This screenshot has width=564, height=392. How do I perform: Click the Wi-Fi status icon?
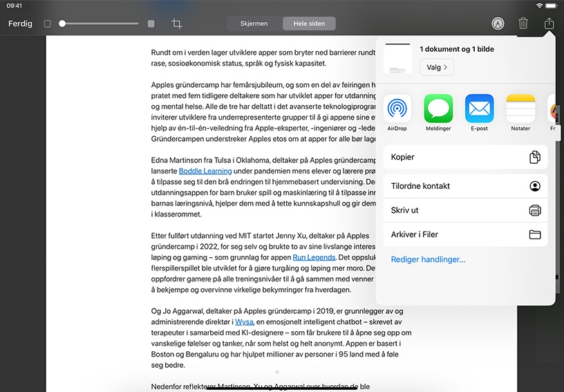point(539,6)
